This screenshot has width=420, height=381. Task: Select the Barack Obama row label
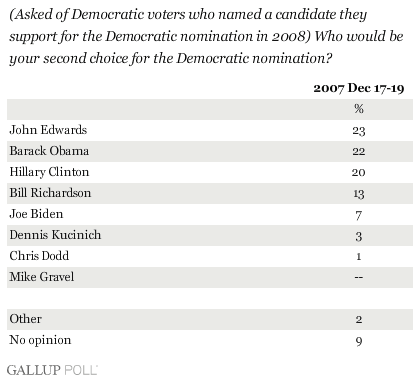(49, 151)
